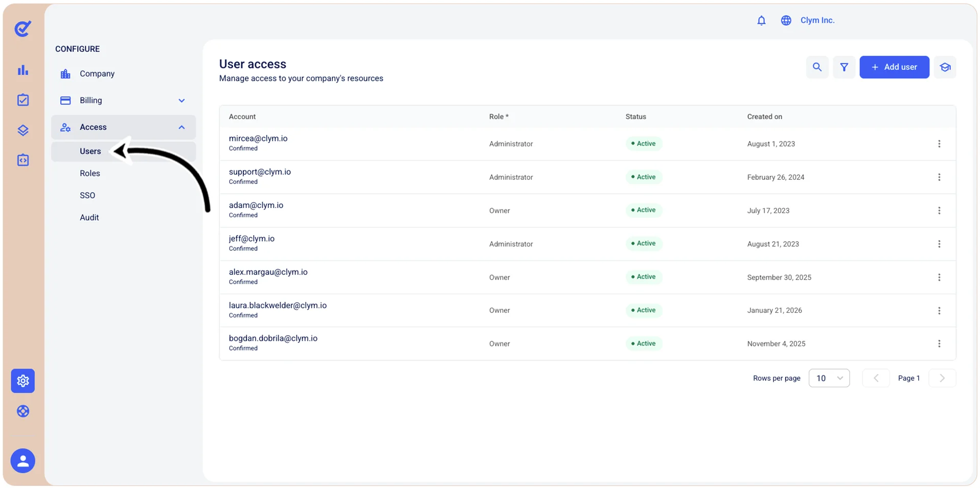This screenshot has height=488, width=980.
Task: Click the Created on column header
Action: coord(764,117)
